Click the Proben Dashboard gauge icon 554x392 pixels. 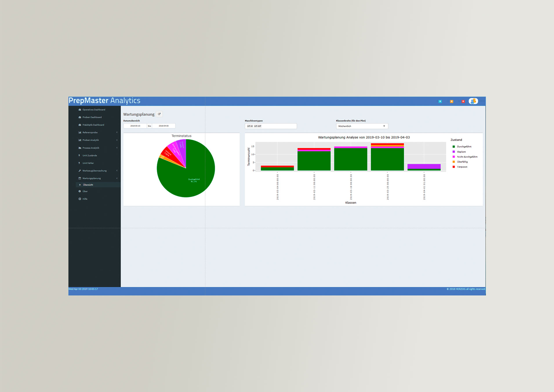(80, 117)
